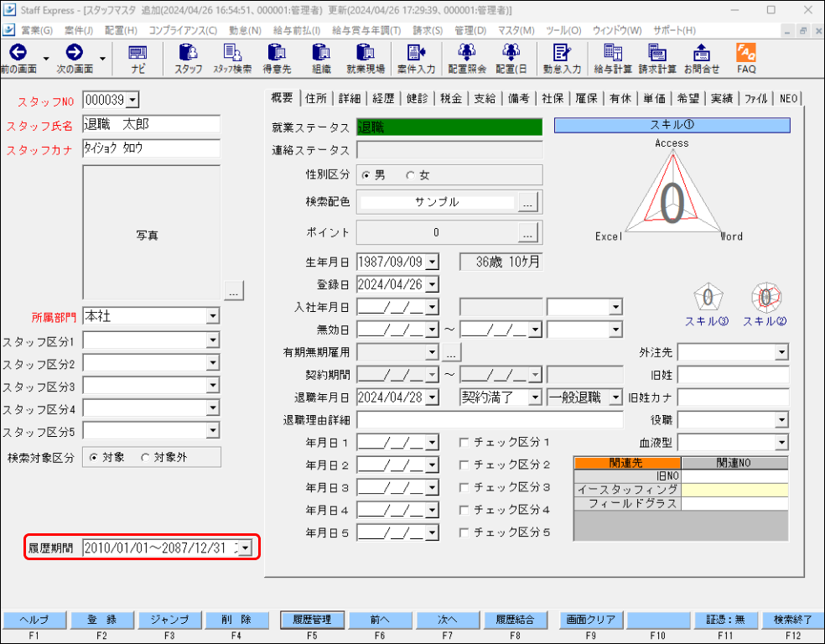Click the Staff Express app icon in title bar

9,10
